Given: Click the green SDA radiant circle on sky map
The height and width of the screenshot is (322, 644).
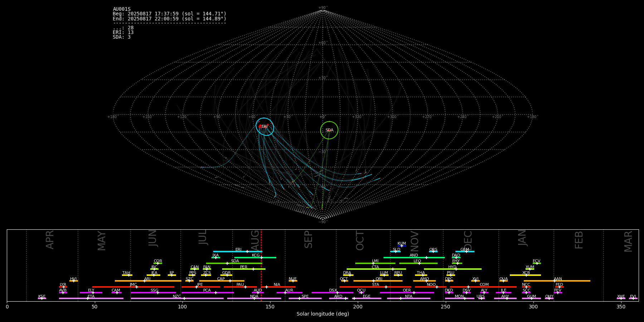Looking at the screenshot, I should [329, 130].
